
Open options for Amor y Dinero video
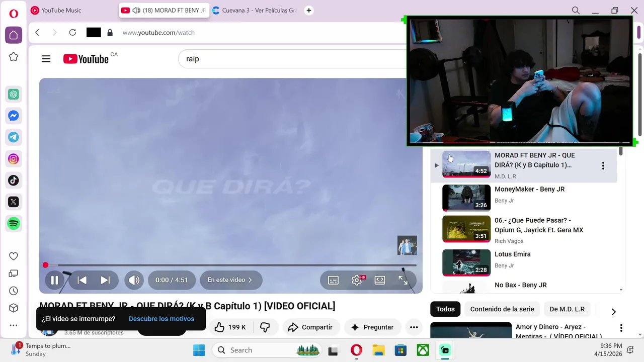(x=621, y=328)
